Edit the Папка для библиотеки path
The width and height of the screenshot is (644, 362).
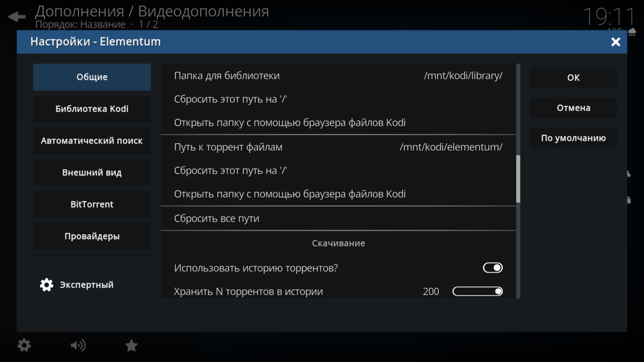339,76
